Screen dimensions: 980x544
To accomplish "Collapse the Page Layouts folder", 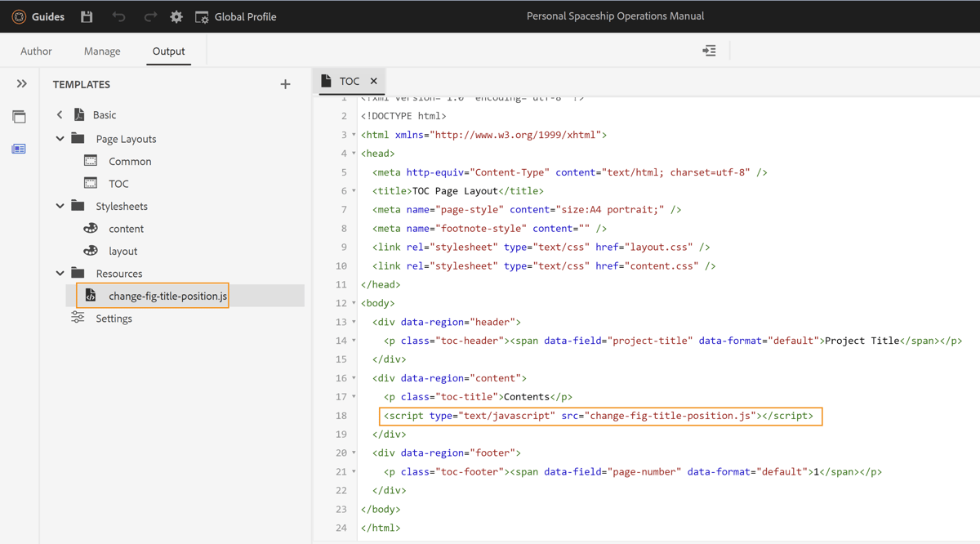I will [59, 138].
